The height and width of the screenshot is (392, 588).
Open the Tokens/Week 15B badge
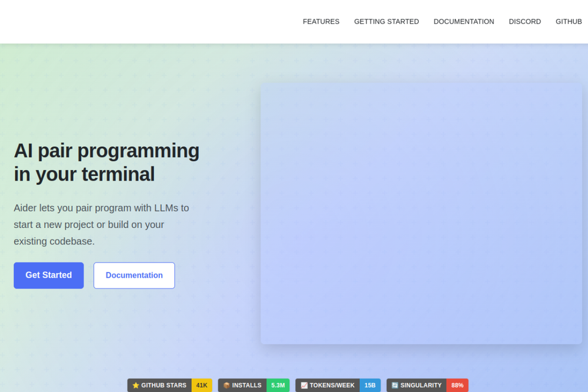point(338,386)
